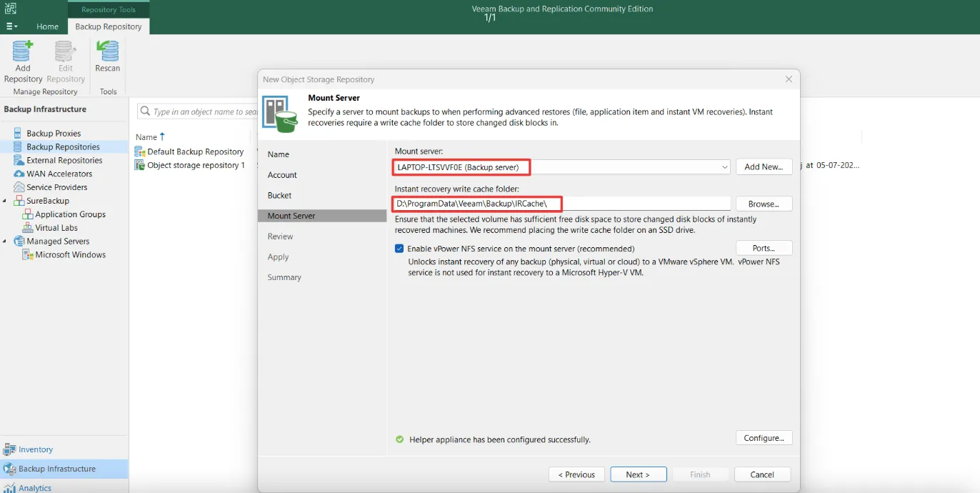
Task: Click the Virtual Labs tree icon
Action: 28,228
